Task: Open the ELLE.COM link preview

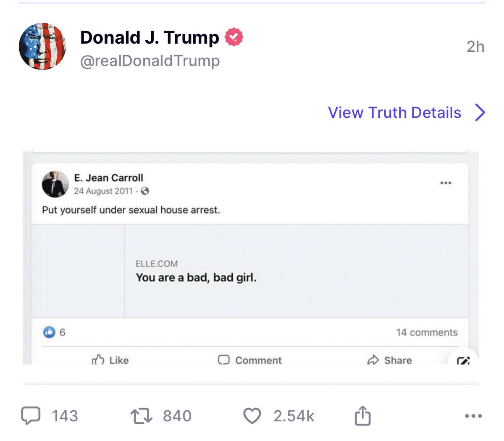Action: click(x=250, y=271)
